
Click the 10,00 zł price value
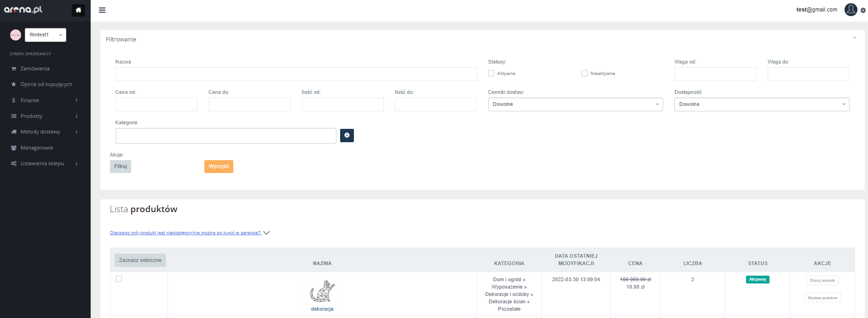click(635, 287)
